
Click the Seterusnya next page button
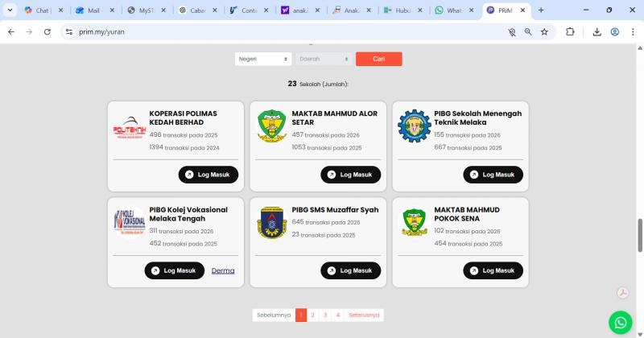(x=364, y=315)
